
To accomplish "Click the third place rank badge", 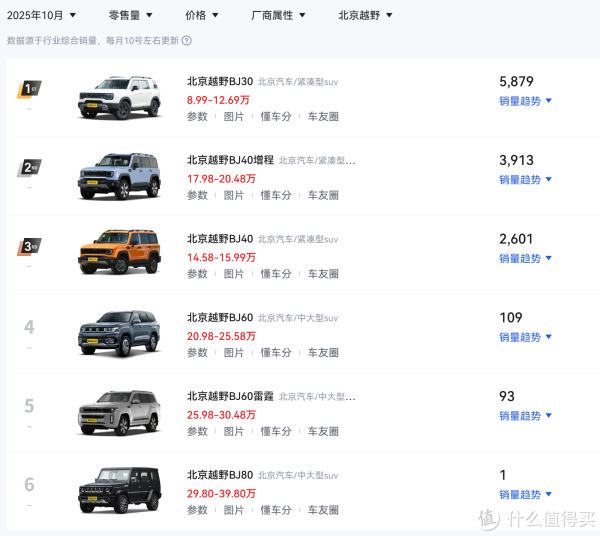I will 30,246.
